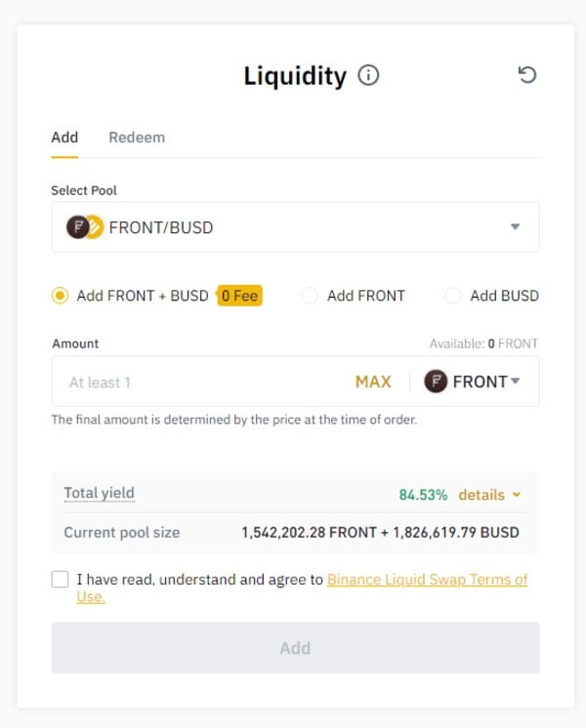Screen dimensions: 586x728
Task: Select the Add FRONT radio option
Action: pos(310,296)
